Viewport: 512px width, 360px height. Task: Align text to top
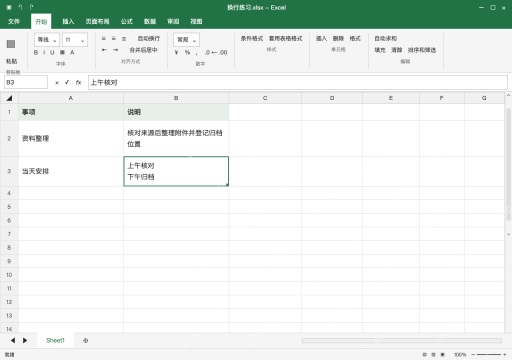tap(104, 39)
